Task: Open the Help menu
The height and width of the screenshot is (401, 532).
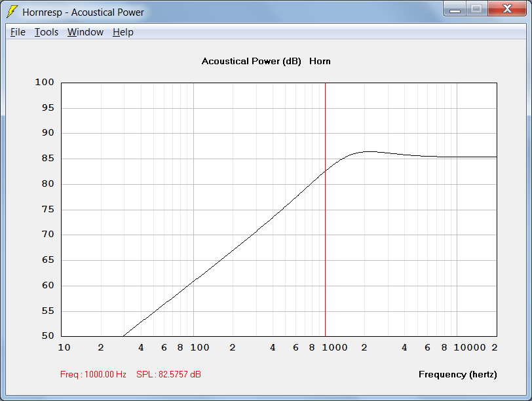Action: point(123,32)
